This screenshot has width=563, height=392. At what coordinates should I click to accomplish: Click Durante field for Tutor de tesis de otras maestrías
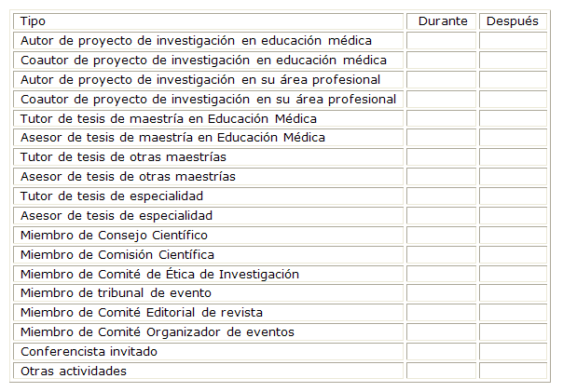442,156
